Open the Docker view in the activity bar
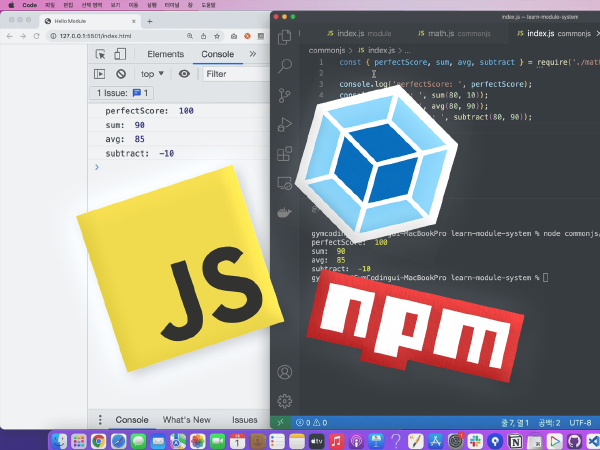The width and height of the screenshot is (600, 450). tap(284, 212)
